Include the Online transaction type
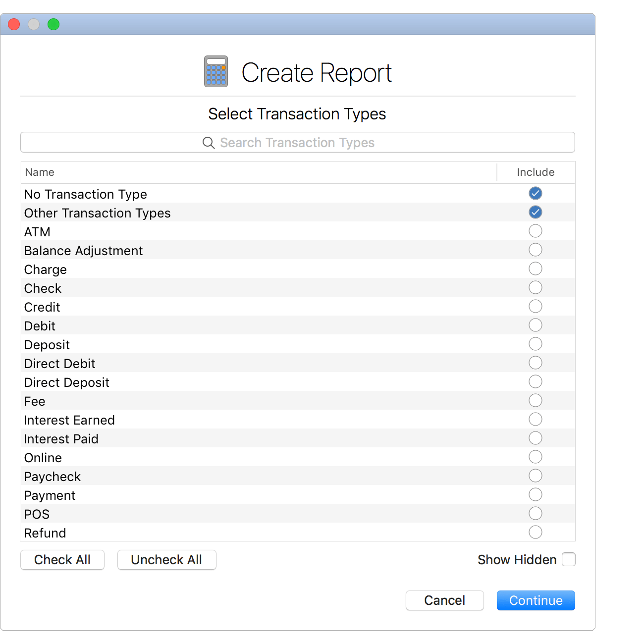The width and height of the screenshot is (644, 644). [536, 457]
